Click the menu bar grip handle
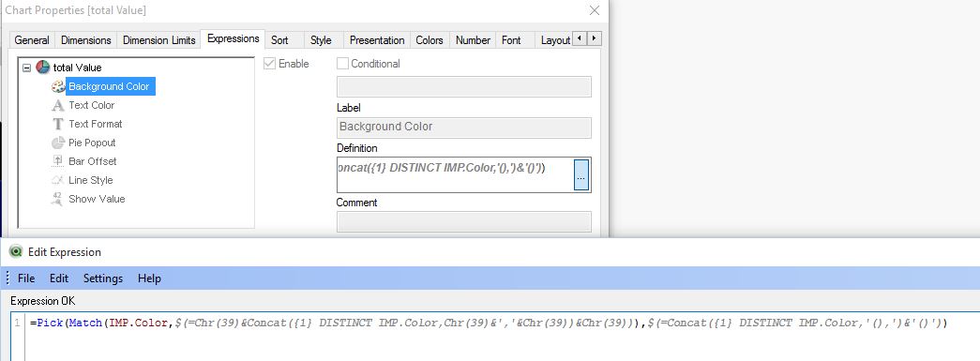The height and width of the screenshot is (361, 980). pyautogui.click(x=7, y=278)
